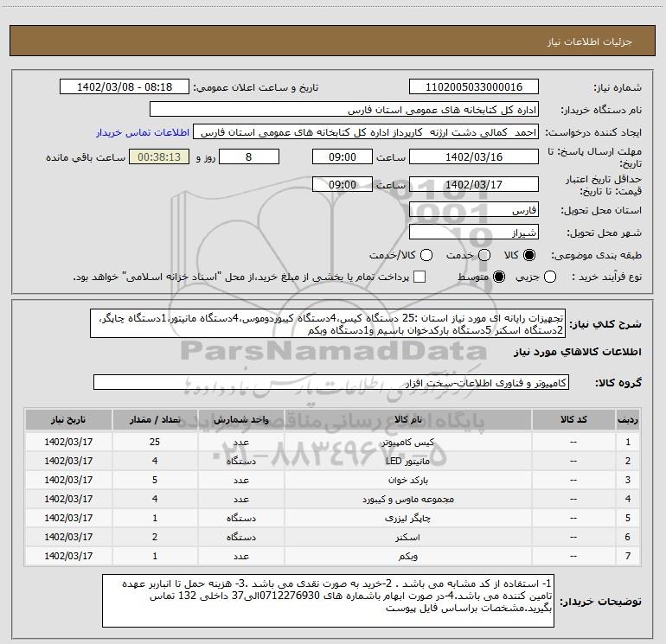The width and height of the screenshot is (666, 644).
Task: Click the buyer notes text box
Action: pyautogui.click(x=328, y=601)
